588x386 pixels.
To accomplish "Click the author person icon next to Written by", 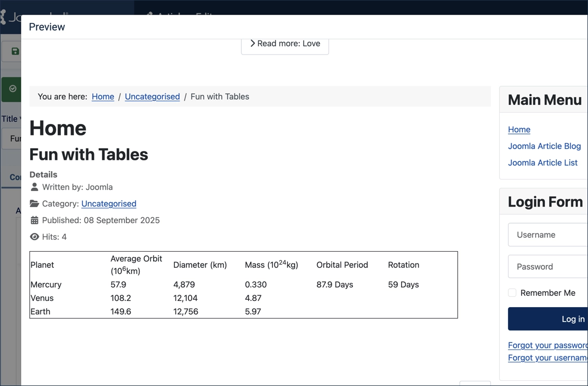I will pyautogui.click(x=34, y=187).
